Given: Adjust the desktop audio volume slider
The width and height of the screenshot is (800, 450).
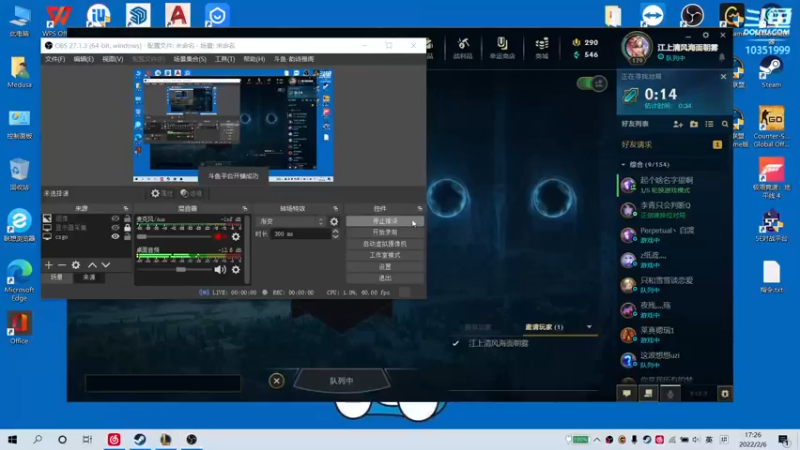Looking at the screenshot, I should 174,269.
